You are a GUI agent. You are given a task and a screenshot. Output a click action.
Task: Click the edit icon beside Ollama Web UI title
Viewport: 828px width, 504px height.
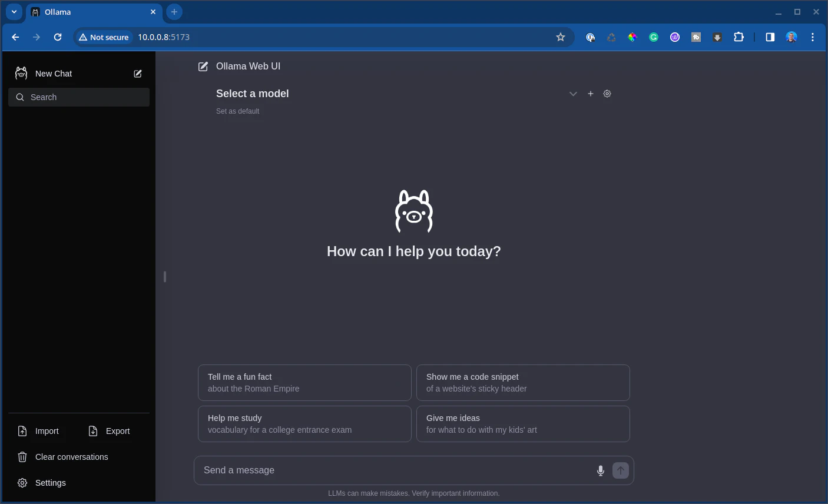click(x=203, y=67)
